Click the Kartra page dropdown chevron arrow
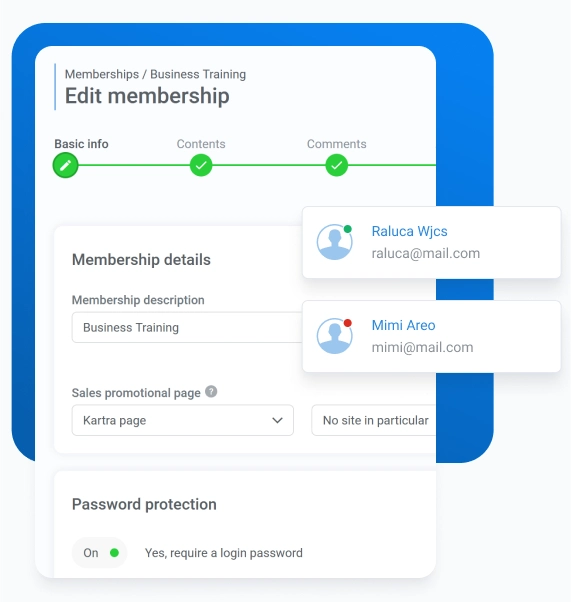 click(x=277, y=420)
